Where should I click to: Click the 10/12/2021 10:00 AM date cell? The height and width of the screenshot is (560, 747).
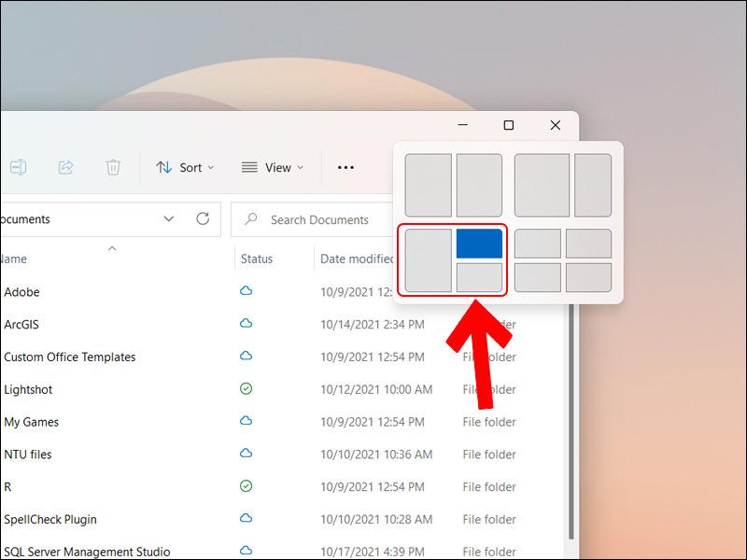(376, 389)
